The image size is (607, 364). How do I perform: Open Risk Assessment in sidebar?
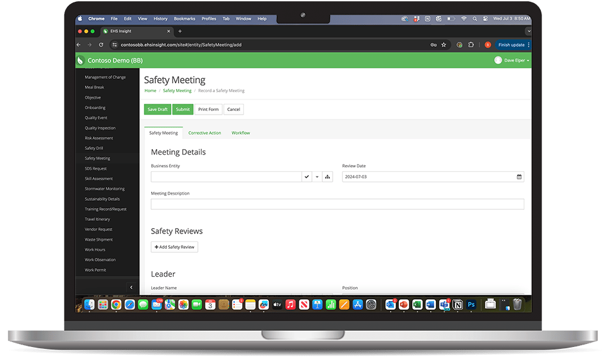[x=99, y=138]
